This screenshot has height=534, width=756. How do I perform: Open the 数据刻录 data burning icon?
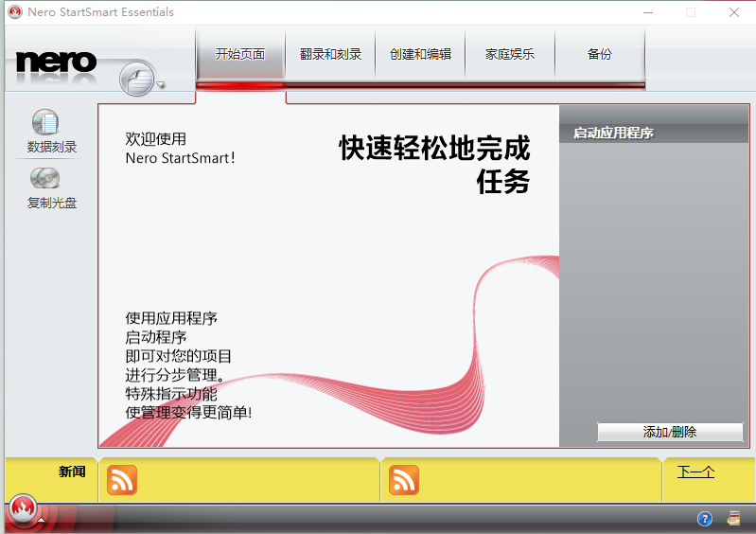tap(45, 122)
